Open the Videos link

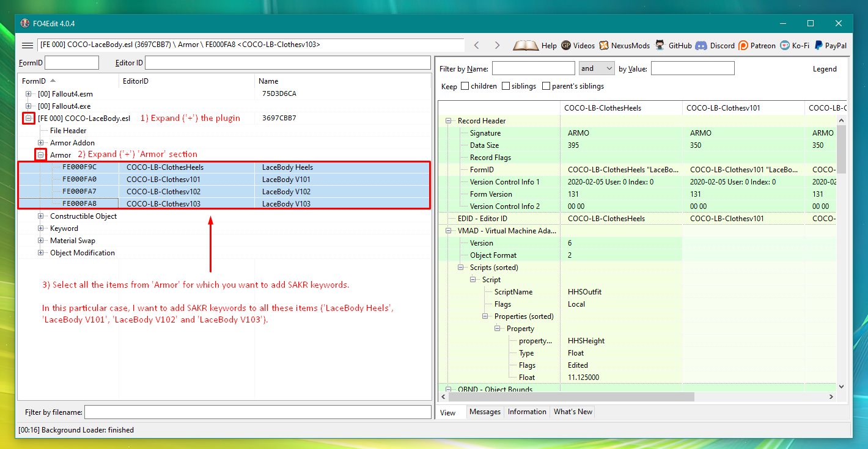click(x=578, y=45)
